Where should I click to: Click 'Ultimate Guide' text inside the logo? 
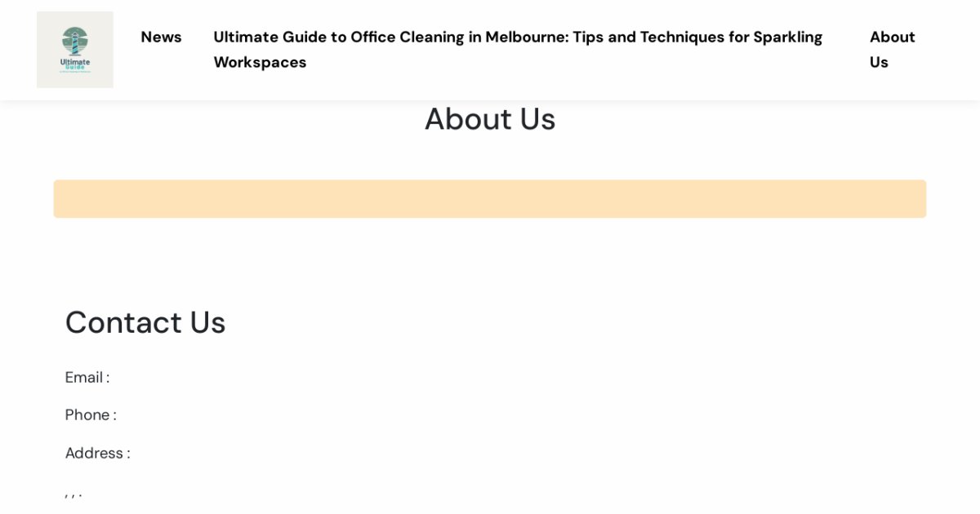pos(75,64)
